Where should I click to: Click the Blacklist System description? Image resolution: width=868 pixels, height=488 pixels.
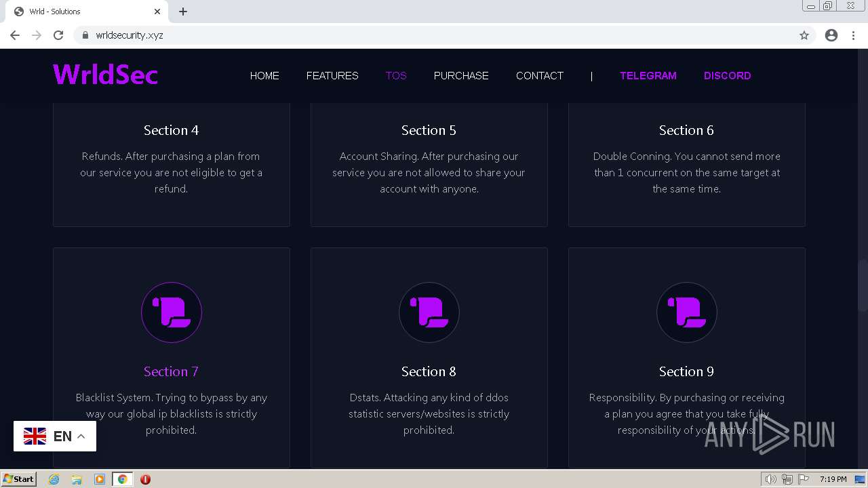(172, 414)
